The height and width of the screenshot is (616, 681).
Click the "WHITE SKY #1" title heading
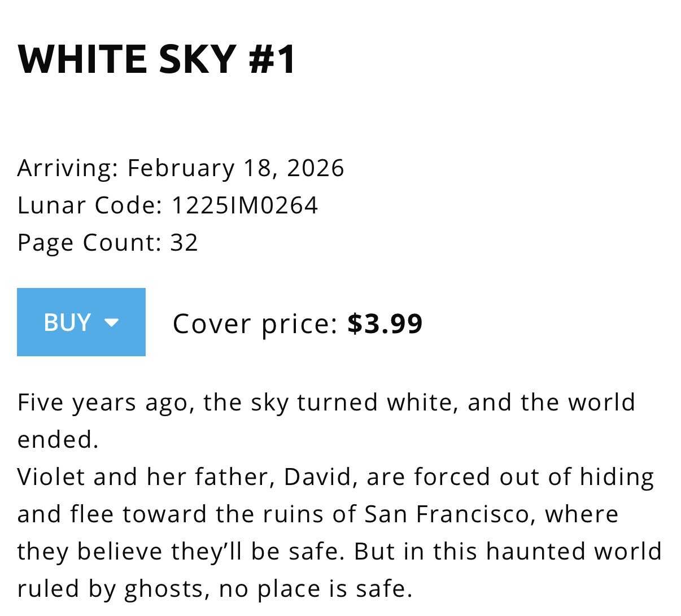tap(156, 59)
